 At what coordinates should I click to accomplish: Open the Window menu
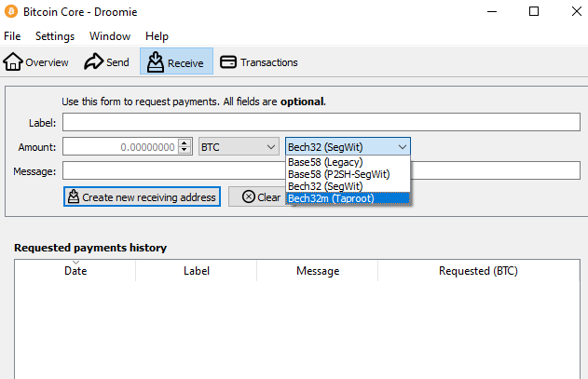(110, 36)
